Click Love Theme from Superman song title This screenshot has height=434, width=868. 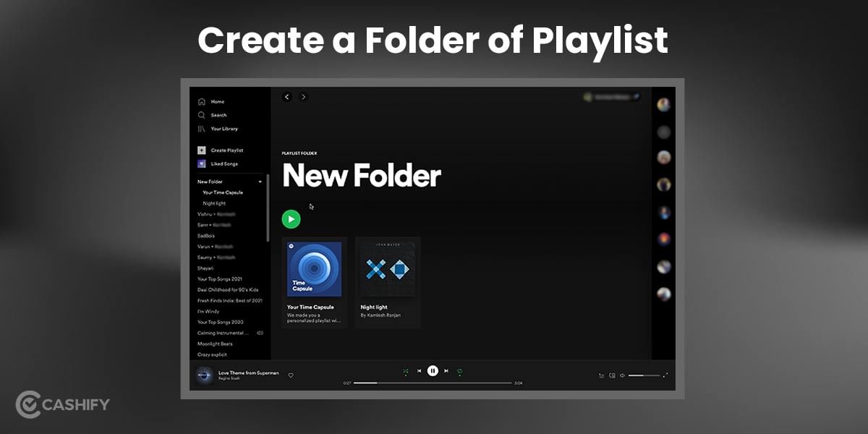coord(248,373)
